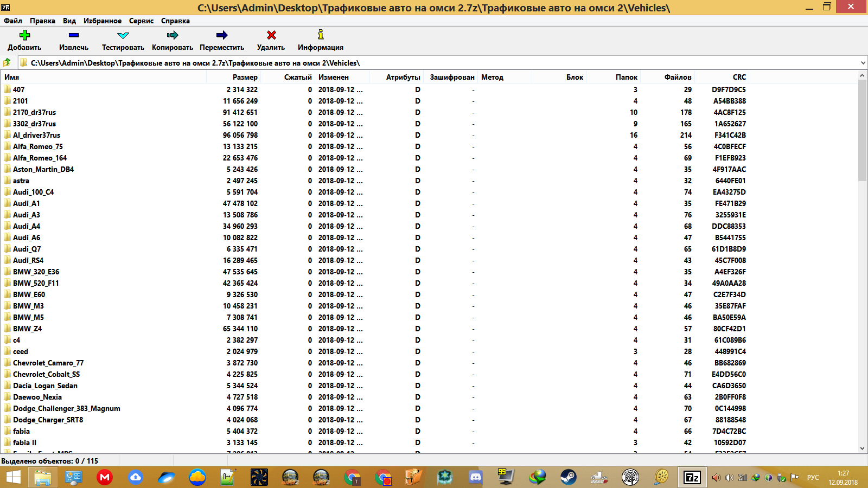Click the green Добавить (Add) plus icon
The height and width of the screenshot is (488, 868).
[x=24, y=35]
